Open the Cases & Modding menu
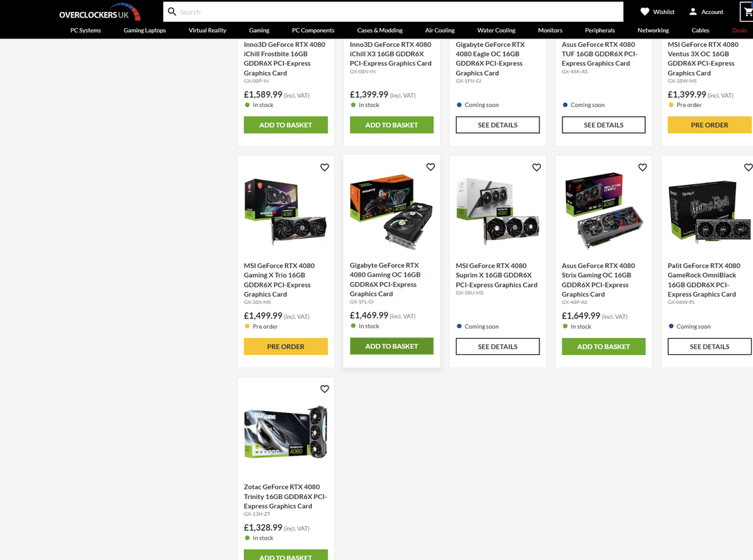Viewport: 753px width, 560px height. point(380,30)
